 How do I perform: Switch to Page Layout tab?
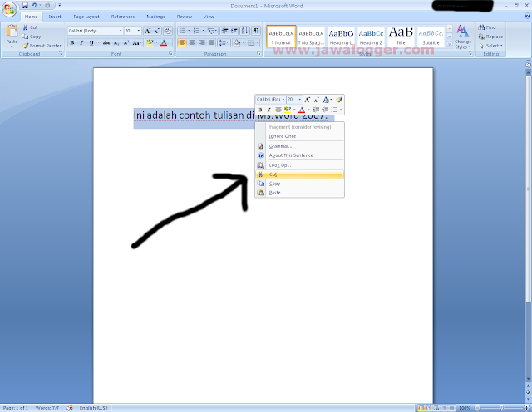[x=86, y=17]
